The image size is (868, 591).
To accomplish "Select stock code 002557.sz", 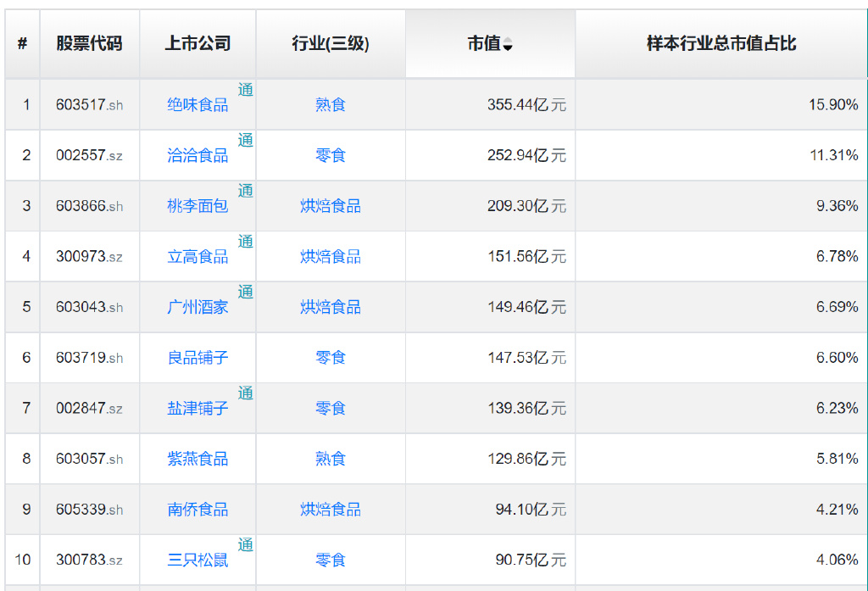I will (89, 155).
